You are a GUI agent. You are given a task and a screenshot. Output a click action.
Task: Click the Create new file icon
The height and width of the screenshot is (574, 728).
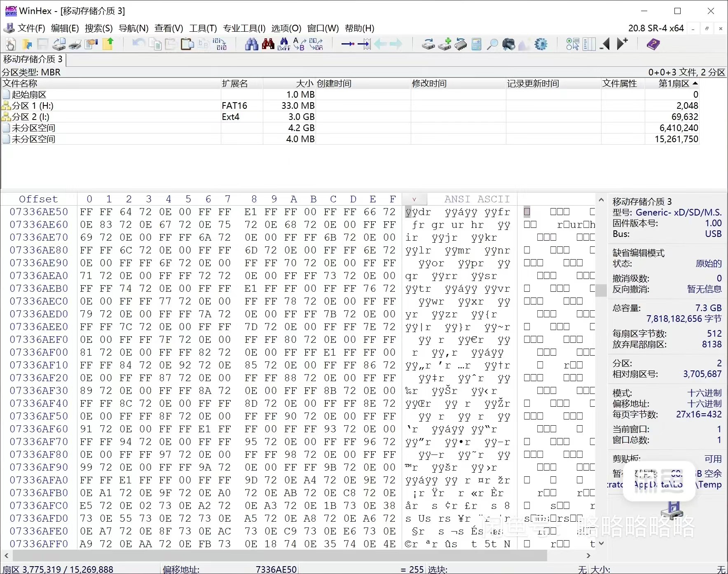click(x=10, y=44)
